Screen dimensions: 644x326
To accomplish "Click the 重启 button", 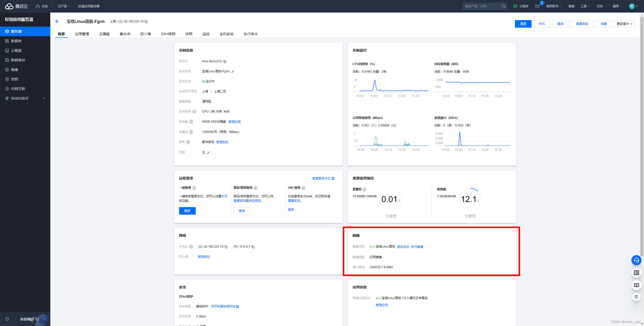I will [560, 24].
